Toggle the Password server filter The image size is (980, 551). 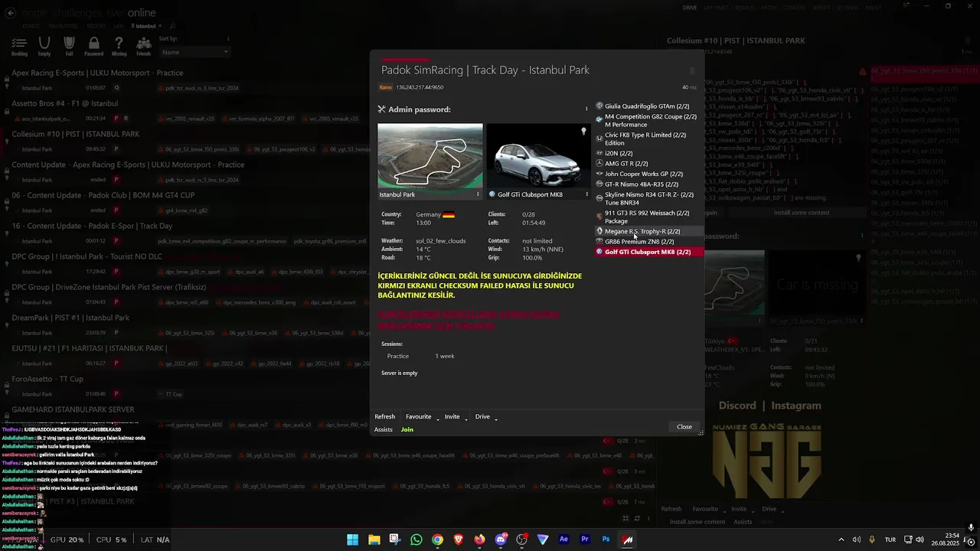click(x=93, y=47)
